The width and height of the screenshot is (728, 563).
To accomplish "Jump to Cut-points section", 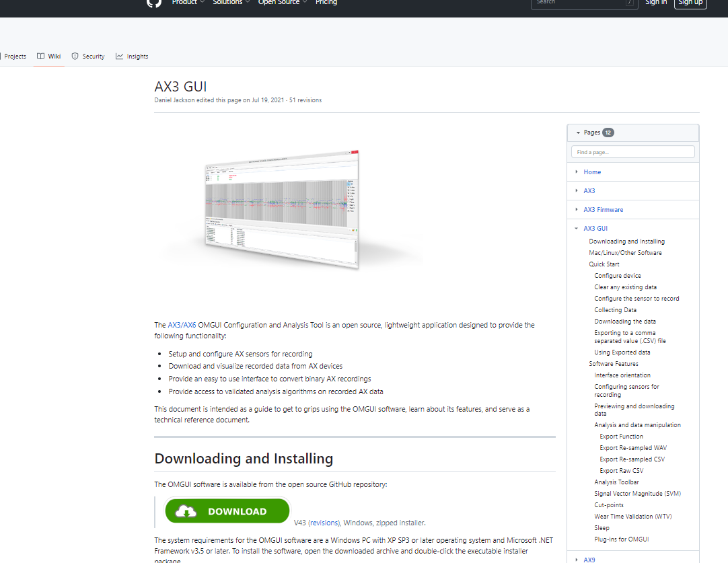I will (x=609, y=505).
